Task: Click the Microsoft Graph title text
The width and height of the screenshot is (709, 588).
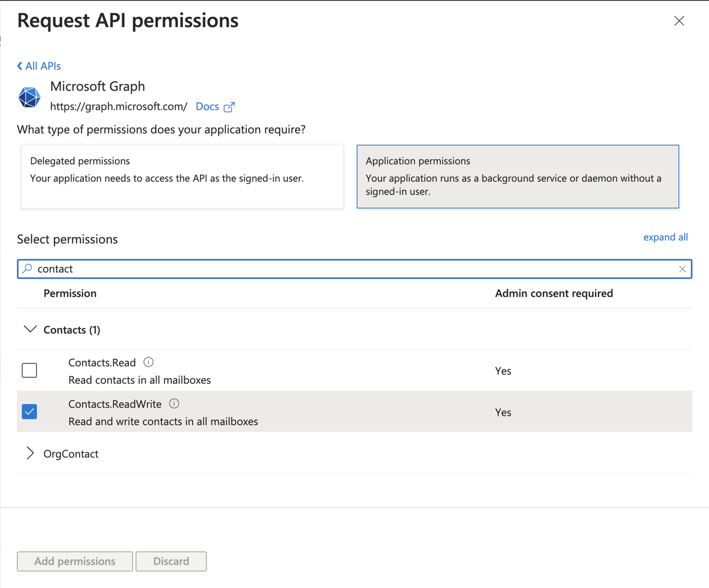Action: click(x=97, y=86)
